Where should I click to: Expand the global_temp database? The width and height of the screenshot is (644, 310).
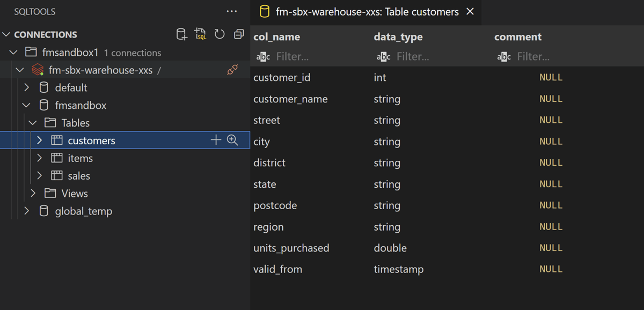[x=27, y=211]
